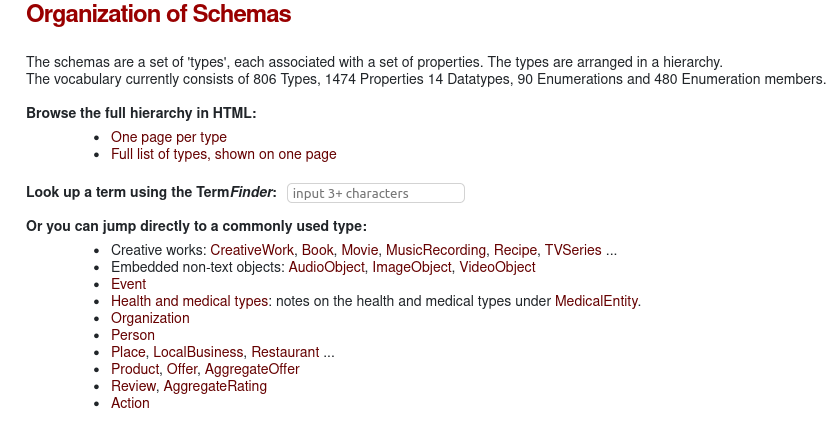Open the Book type link

(x=317, y=250)
